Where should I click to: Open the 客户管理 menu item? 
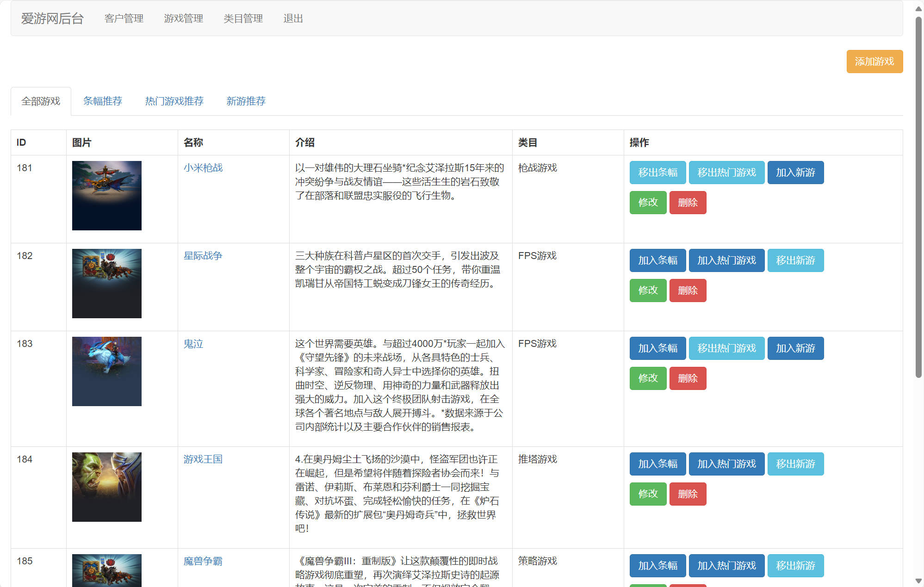124,18
